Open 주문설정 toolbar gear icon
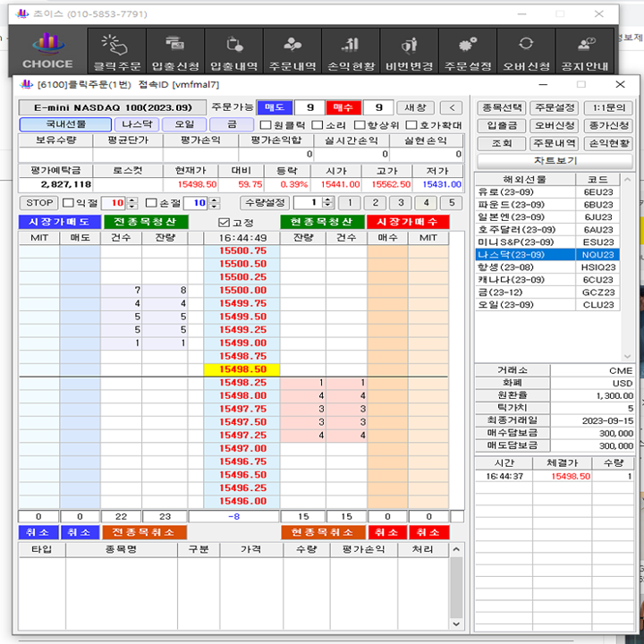Viewport: 644px width, 644px height. click(x=468, y=52)
